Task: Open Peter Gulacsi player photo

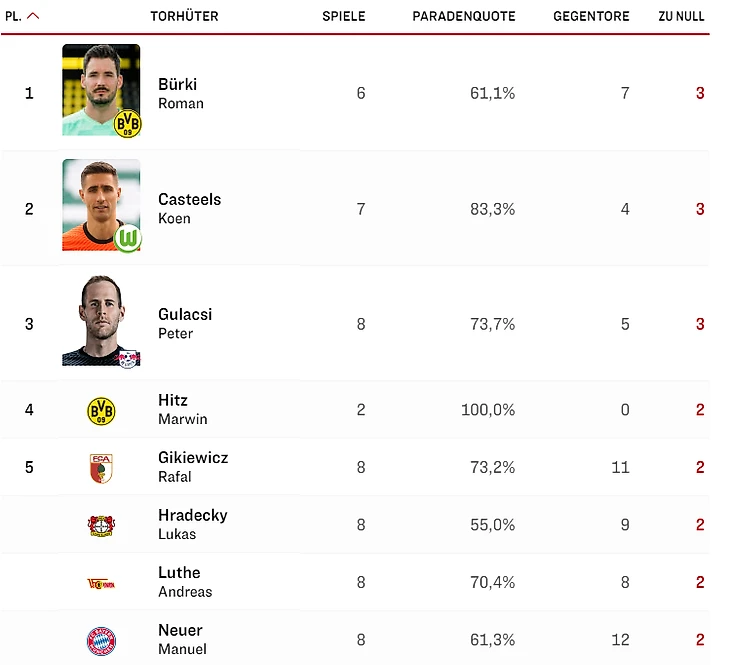Action: click(x=101, y=320)
